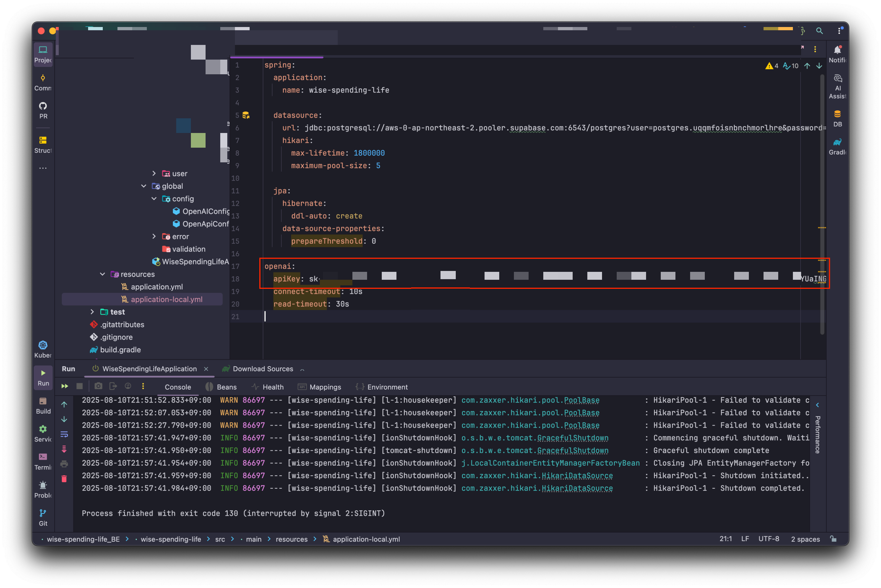The height and width of the screenshot is (588, 881).
Task: Open UTF-8 encoding selector
Action: 769,539
